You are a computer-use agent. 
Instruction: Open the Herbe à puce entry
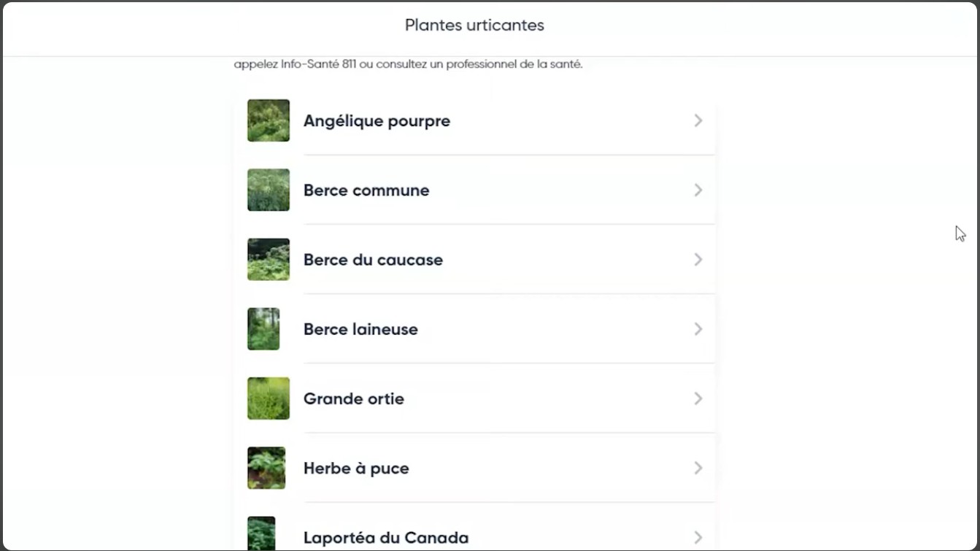point(356,469)
